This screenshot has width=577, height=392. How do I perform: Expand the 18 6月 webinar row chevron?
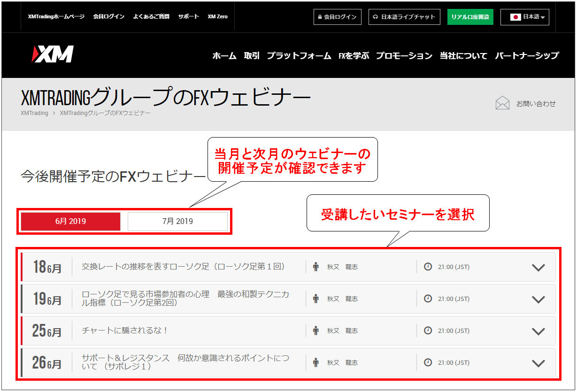[538, 267]
